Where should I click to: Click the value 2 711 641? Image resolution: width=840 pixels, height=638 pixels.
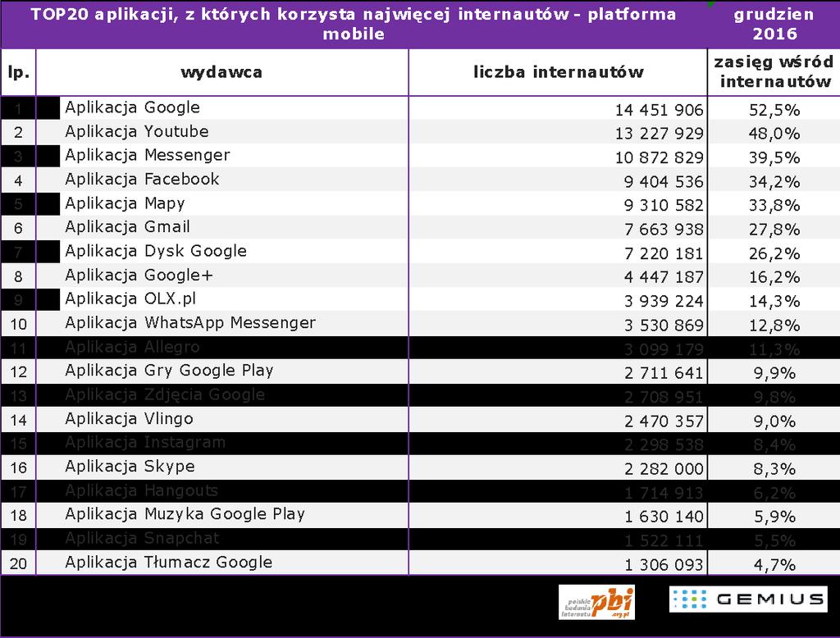663,373
